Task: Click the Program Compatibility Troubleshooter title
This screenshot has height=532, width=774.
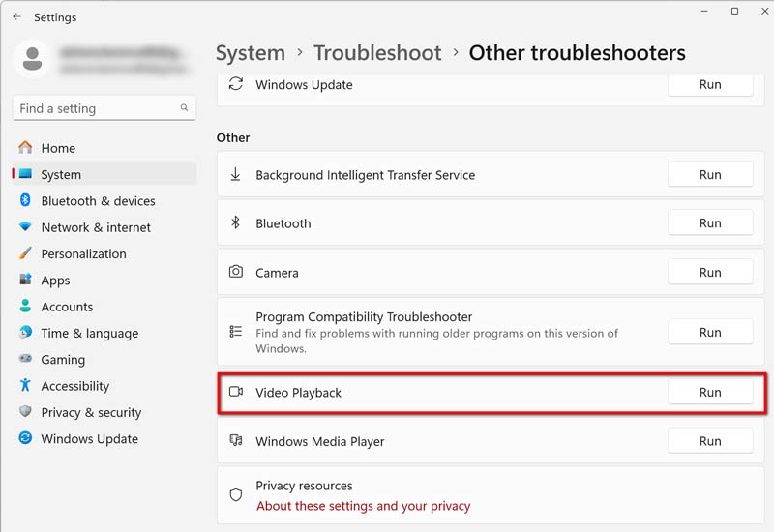Action: coord(364,316)
